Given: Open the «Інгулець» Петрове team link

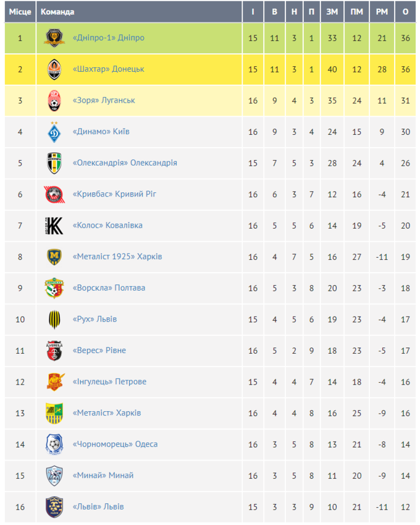Looking at the screenshot, I should (109, 382).
